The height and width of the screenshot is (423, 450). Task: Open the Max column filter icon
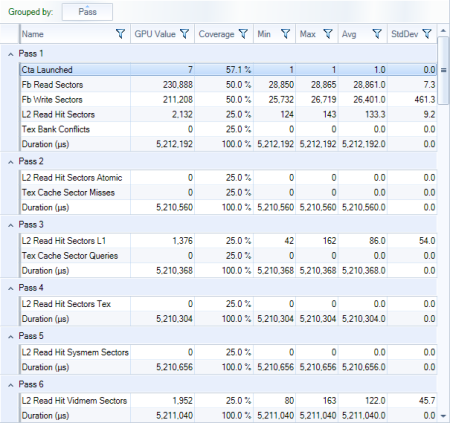coord(328,34)
